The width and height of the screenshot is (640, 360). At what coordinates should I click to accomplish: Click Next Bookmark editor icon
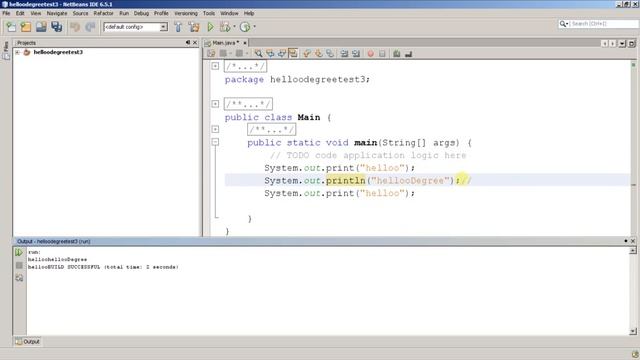tap(318, 53)
